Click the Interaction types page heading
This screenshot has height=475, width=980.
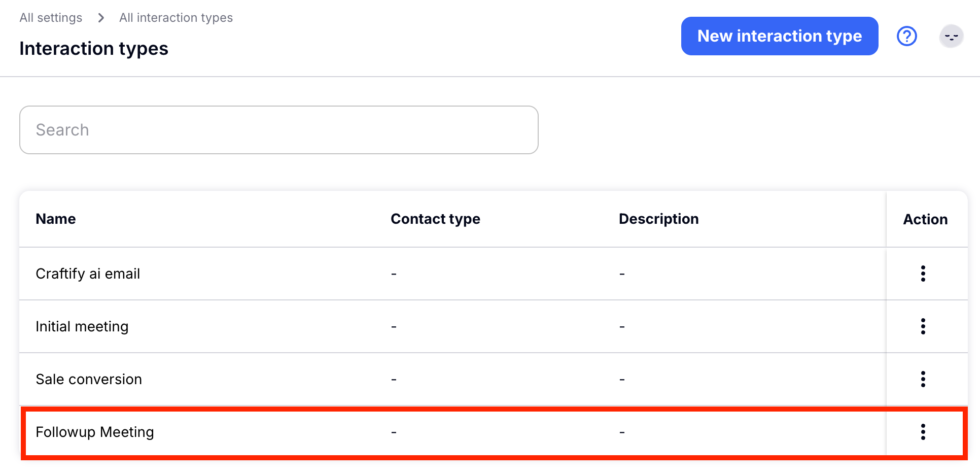pyautogui.click(x=94, y=49)
